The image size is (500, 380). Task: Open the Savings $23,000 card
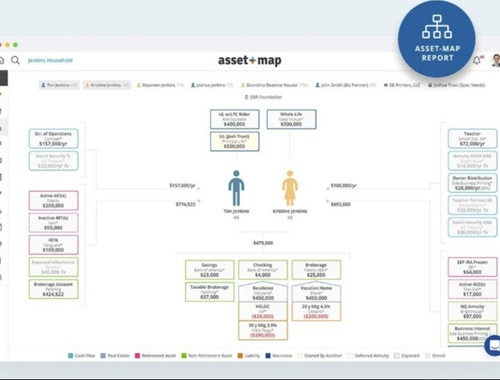click(210, 270)
